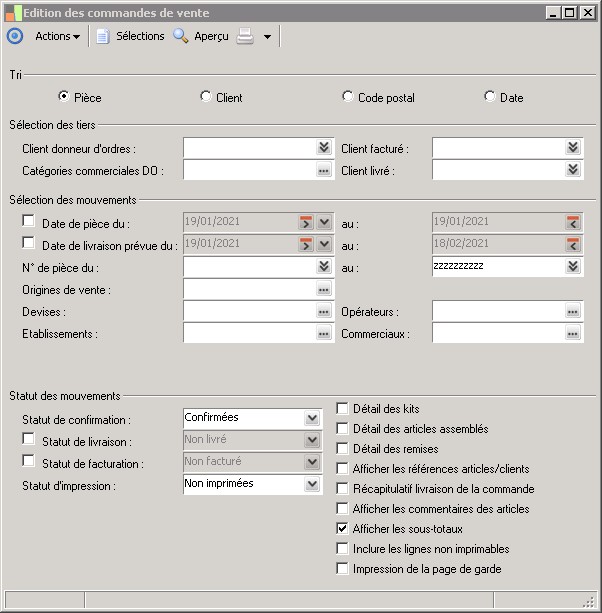Viewport: 602px width, 613px height.
Task: Check Détail des kits
Action: (342, 408)
